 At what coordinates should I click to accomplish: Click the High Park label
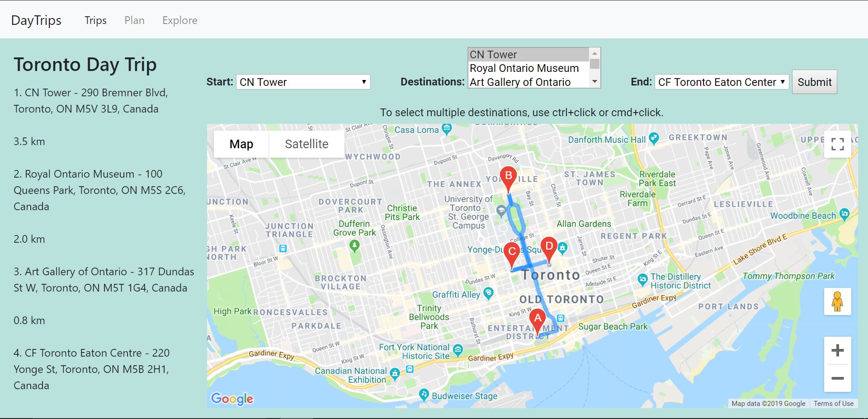click(232, 311)
